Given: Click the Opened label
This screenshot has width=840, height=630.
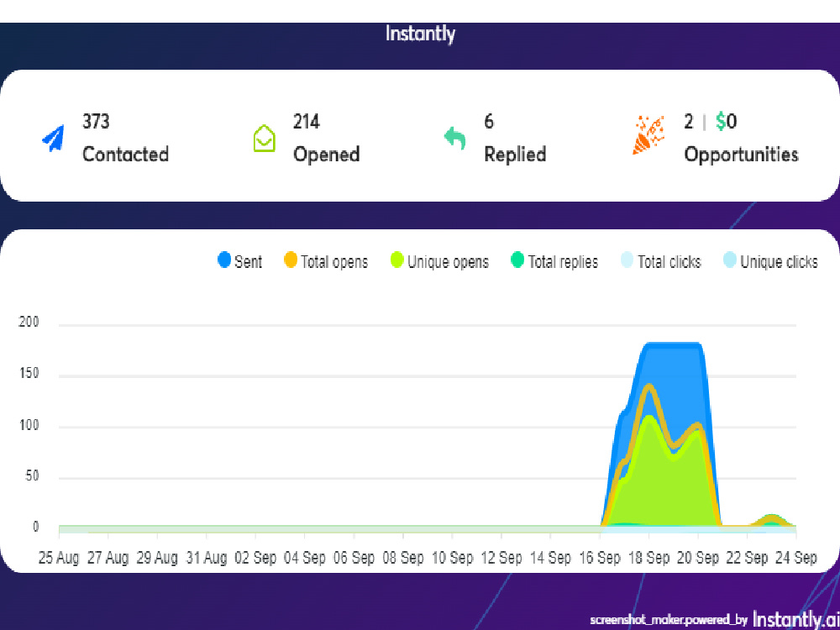Looking at the screenshot, I should click(x=326, y=155).
